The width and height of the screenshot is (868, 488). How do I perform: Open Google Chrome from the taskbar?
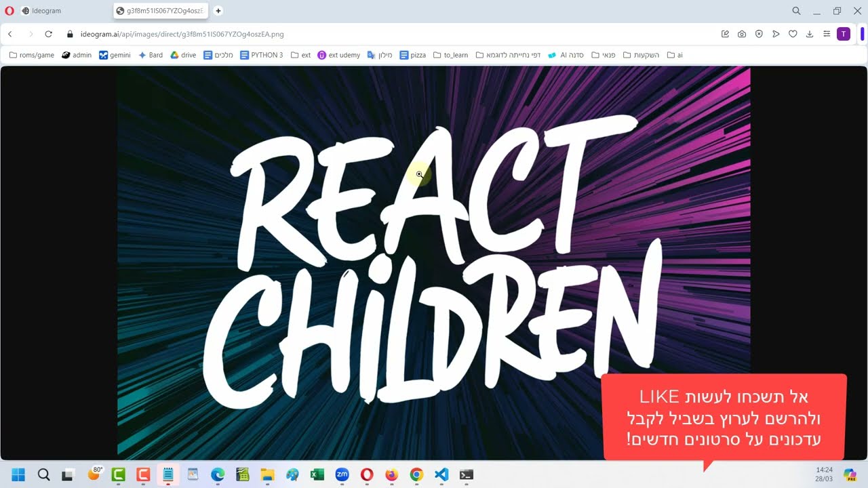pos(416,474)
